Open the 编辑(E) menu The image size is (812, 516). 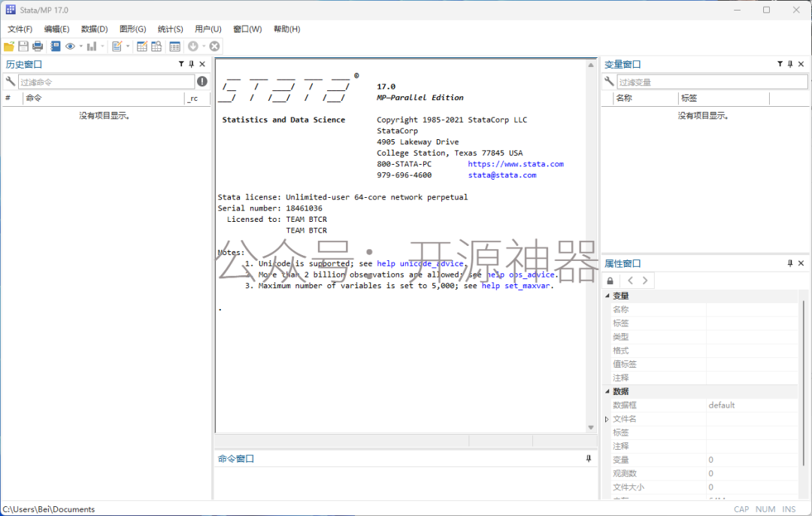(56, 29)
